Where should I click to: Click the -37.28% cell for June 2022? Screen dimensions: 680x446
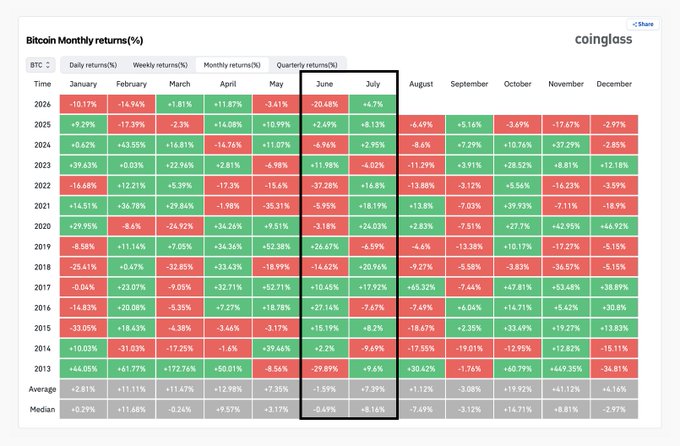click(324, 186)
